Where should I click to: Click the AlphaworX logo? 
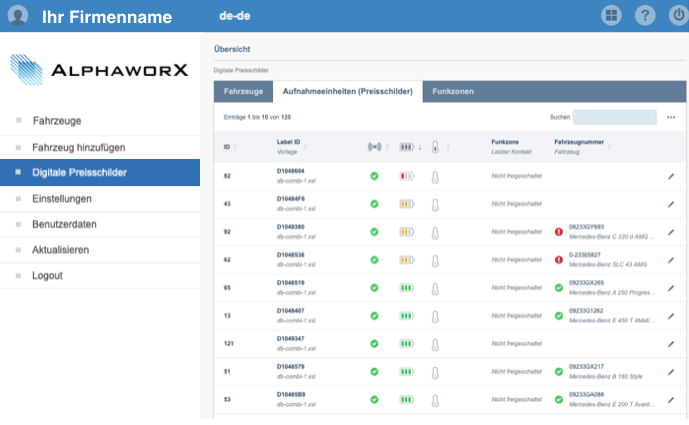(99, 69)
